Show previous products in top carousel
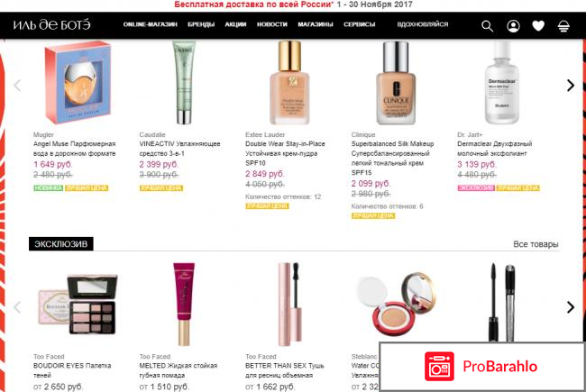The width and height of the screenshot is (586, 392). click(x=17, y=86)
